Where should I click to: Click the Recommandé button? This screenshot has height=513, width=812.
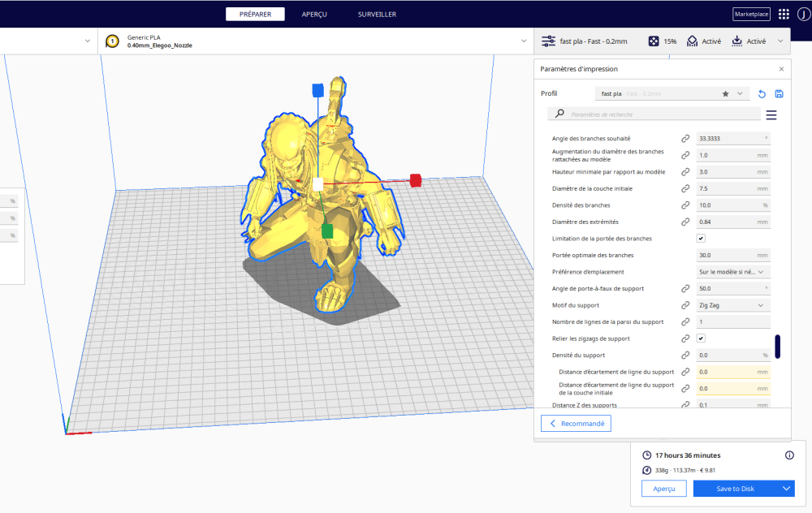click(x=576, y=424)
